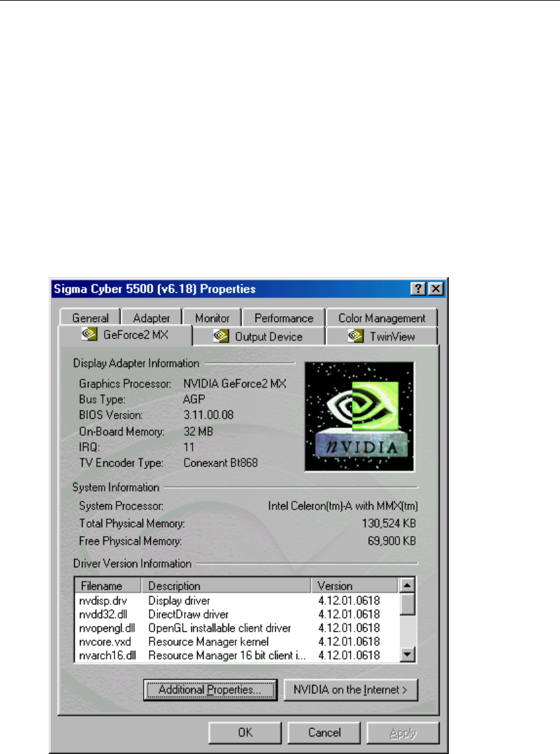Select the nvarch16.dll row
This screenshot has width=560, height=754.
click(237, 655)
